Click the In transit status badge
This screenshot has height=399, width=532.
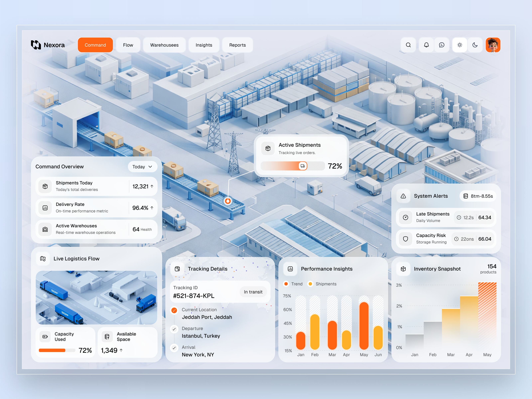click(x=253, y=292)
